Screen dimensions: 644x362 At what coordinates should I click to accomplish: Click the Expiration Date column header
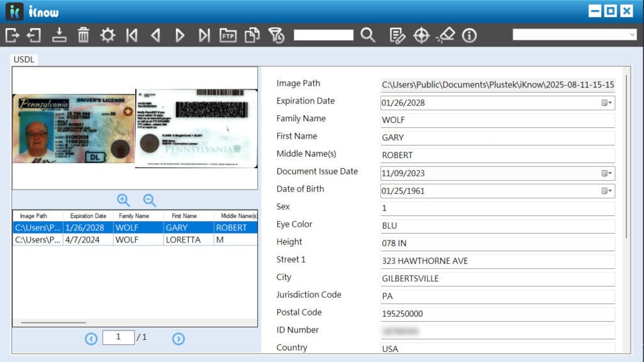click(88, 216)
